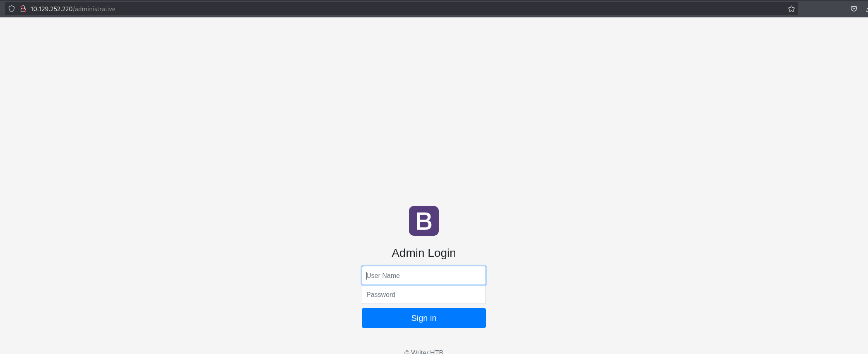Bookmark this page with the star icon
868x354 pixels.
[x=791, y=9]
